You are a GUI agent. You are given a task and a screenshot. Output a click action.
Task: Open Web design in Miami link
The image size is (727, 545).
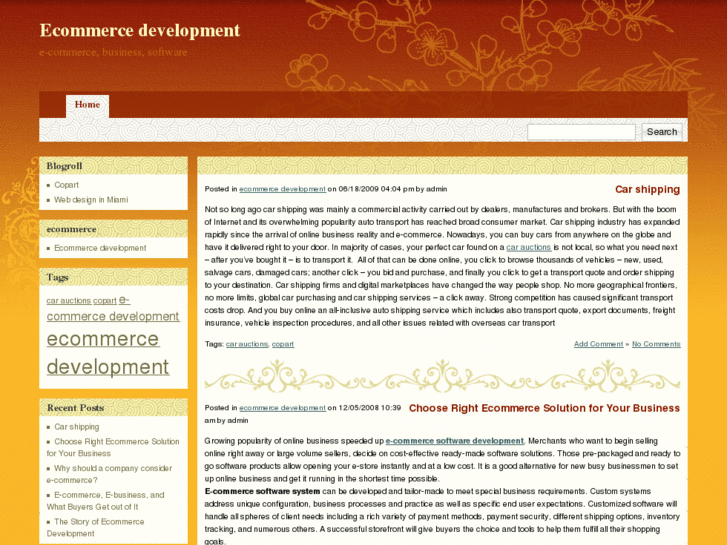[91, 199]
